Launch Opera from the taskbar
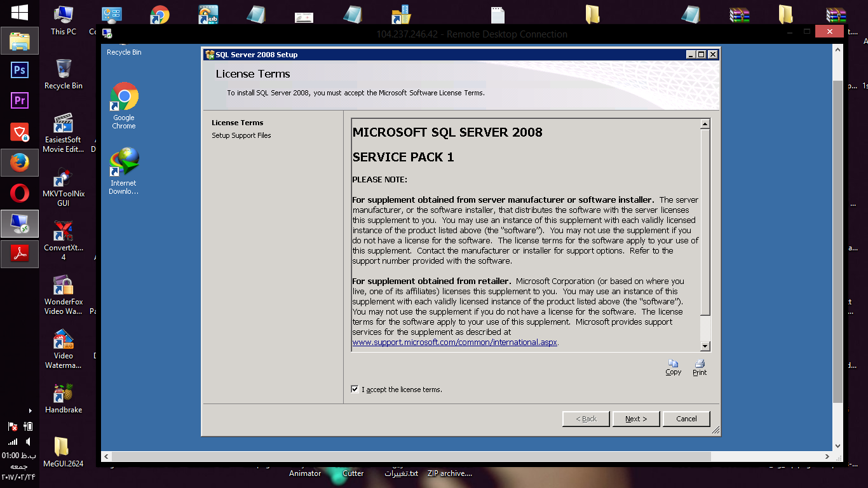Screen dimensions: 868x488 [x=20, y=193]
